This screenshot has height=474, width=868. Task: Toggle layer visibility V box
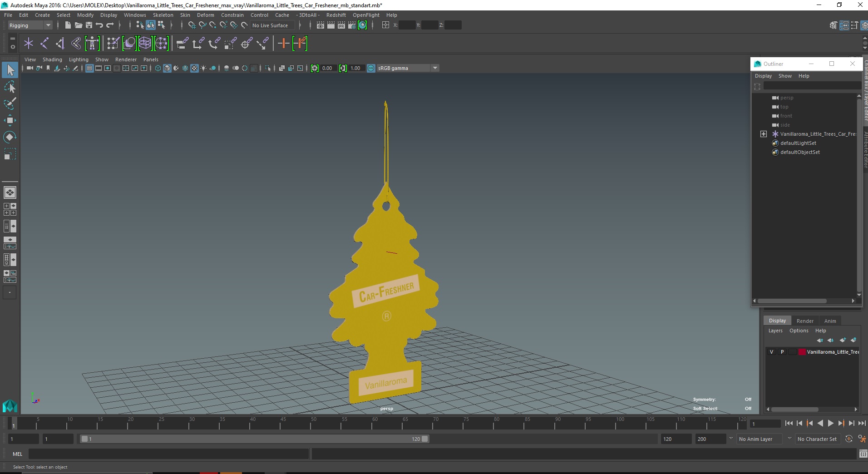[x=771, y=352]
